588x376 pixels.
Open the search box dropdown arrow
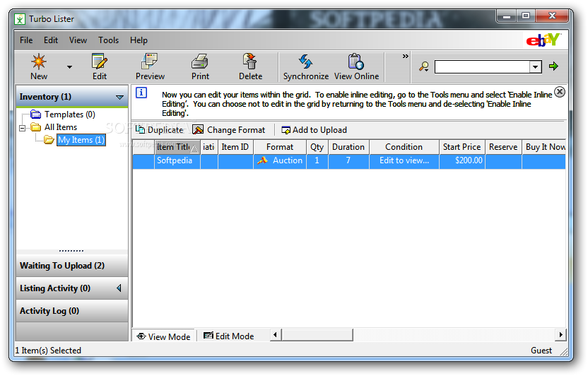click(536, 67)
